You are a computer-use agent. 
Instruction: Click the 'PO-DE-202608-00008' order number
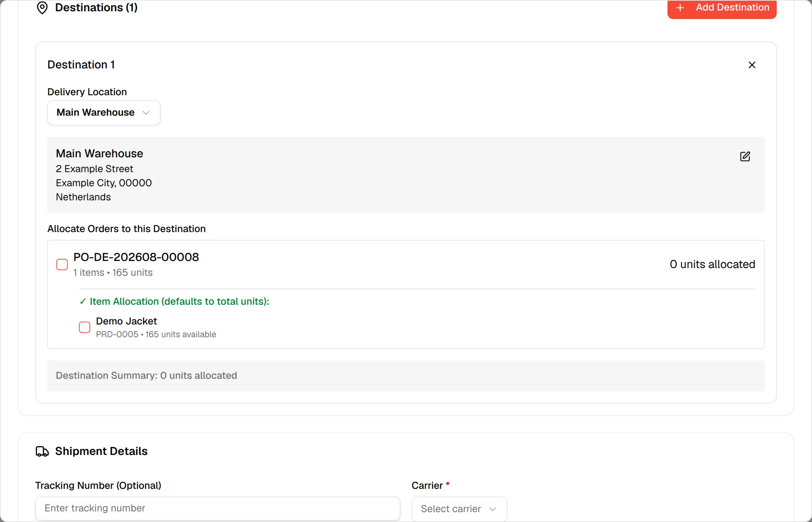click(136, 257)
